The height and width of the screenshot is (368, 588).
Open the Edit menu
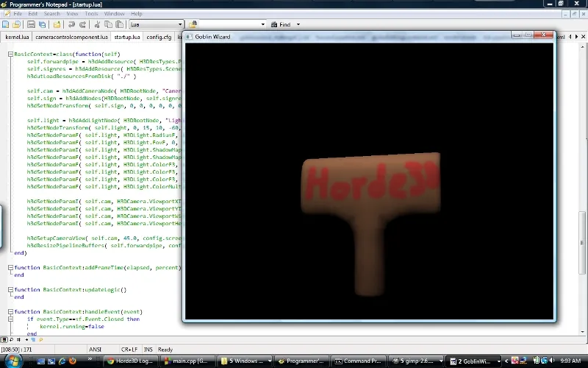pos(33,13)
